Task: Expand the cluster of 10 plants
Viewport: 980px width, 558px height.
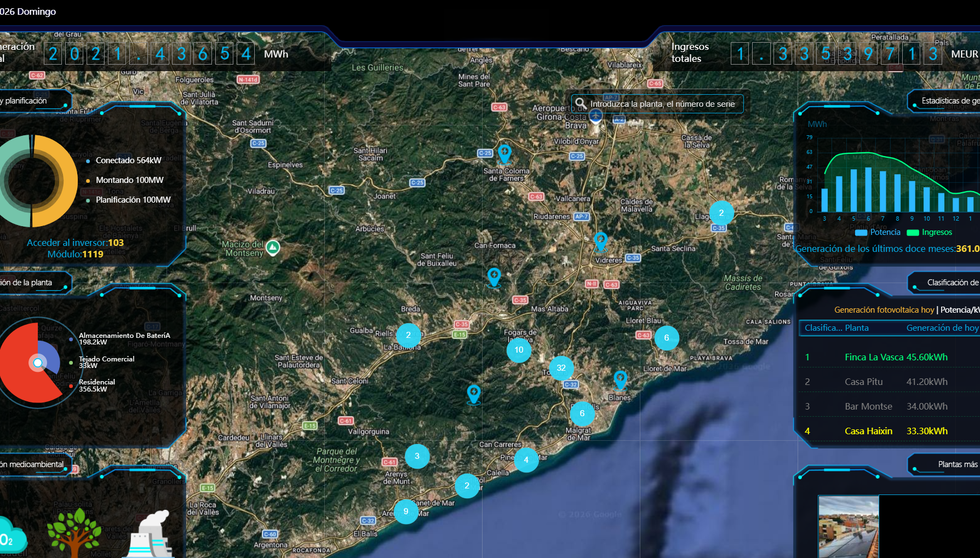Action: [x=519, y=350]
